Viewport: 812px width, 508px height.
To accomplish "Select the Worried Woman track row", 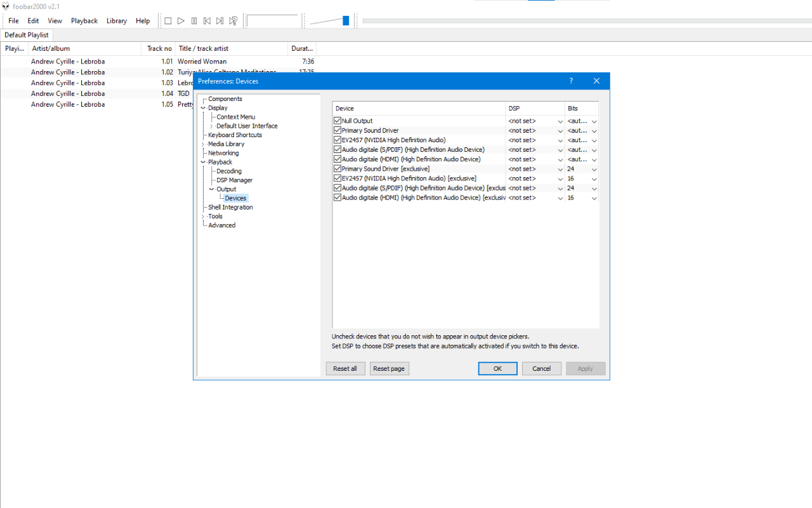I will click(x=159, y=62).
